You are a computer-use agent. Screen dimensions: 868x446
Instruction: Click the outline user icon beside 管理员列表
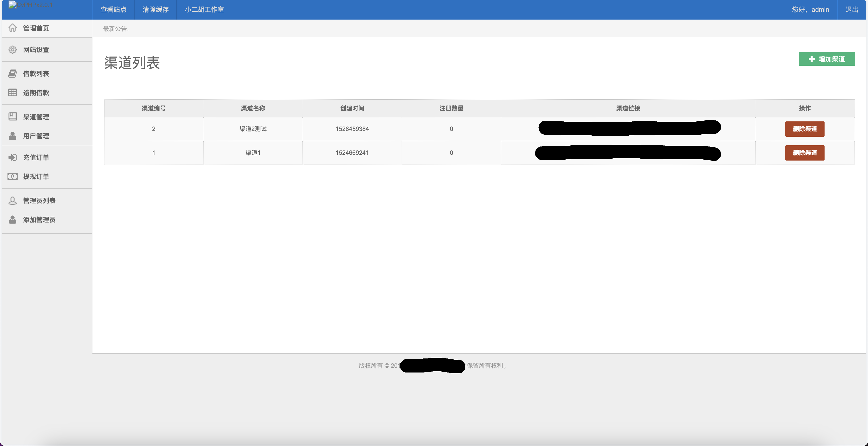tap(13, 201)
